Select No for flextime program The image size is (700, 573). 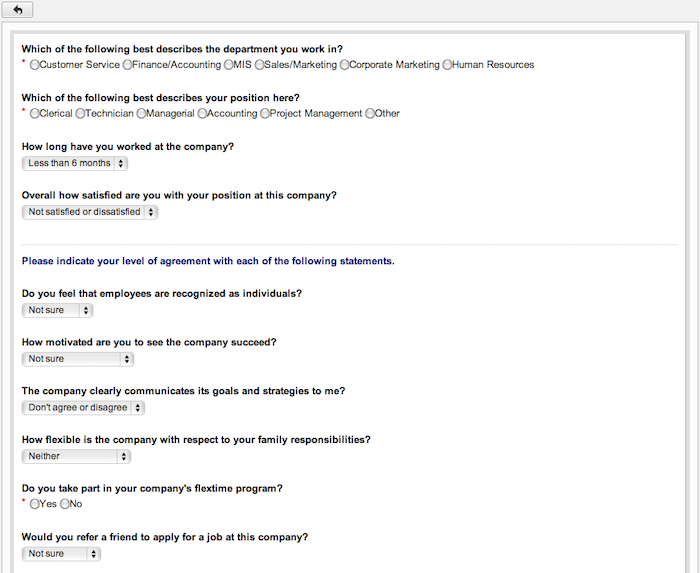click(65, 504)
